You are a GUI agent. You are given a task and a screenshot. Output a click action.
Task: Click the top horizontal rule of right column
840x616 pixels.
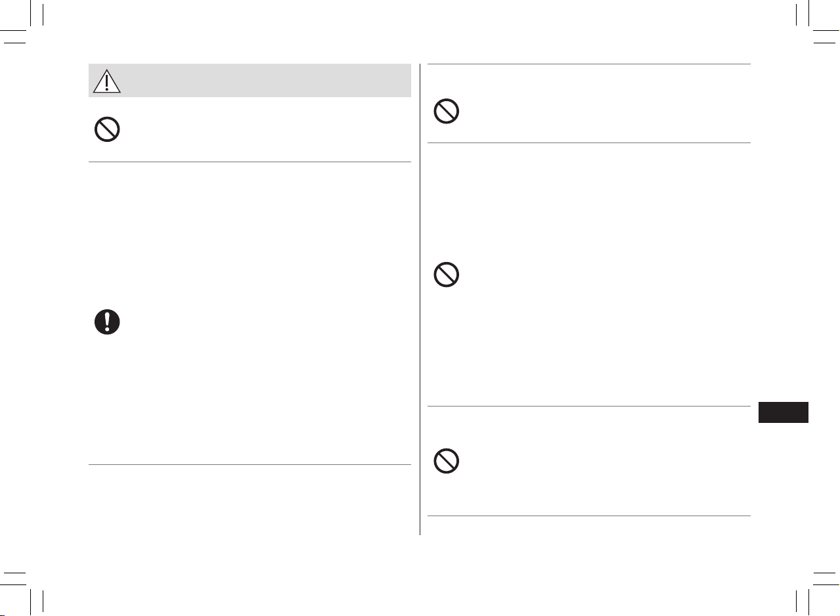[x=589, y=64]
